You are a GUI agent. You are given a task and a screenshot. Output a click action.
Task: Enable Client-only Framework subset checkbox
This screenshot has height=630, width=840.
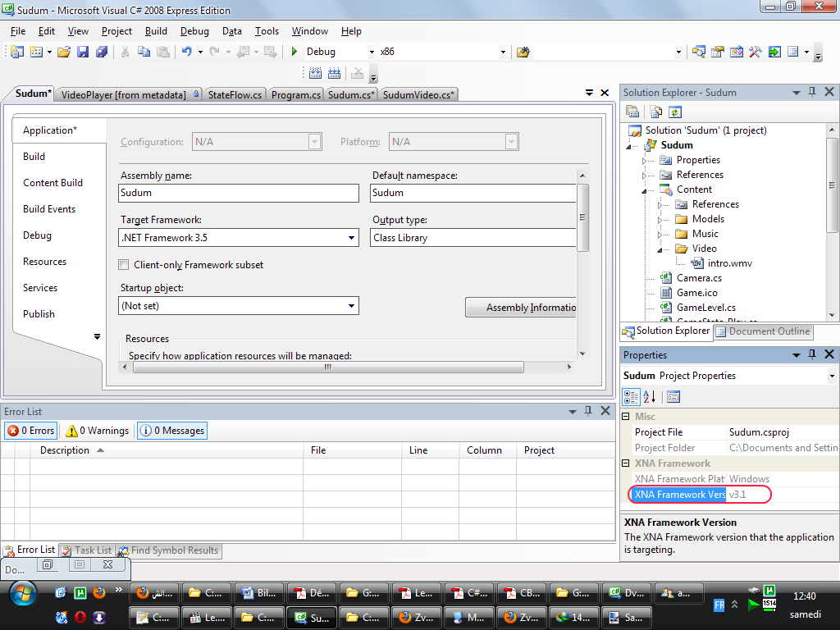point(124,265)
